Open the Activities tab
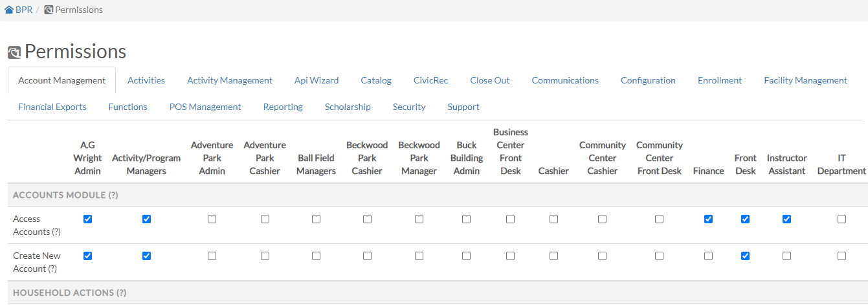The width and height of the screenshot is (868, 308). pyautogui.click(x=146, y=80)
